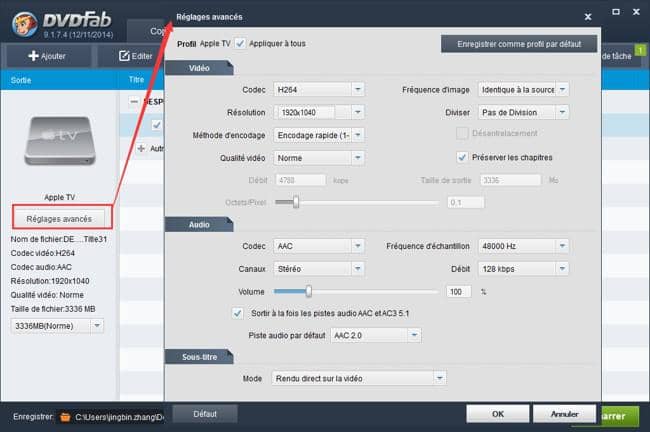The image size is (650, 432).
Task: Click the Codec audio:AAC info line
Action: pos(41,267)
